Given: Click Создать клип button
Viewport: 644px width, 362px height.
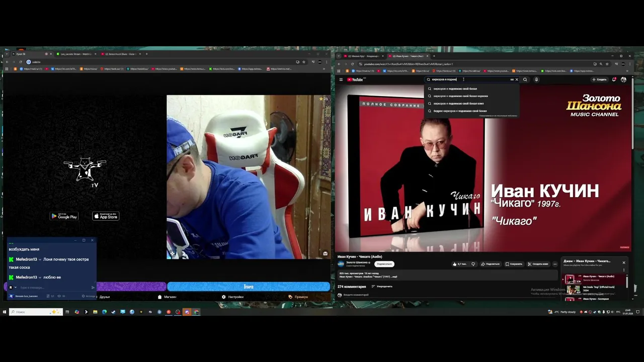Looking at the screenshot, I should (x=538, y=264).
